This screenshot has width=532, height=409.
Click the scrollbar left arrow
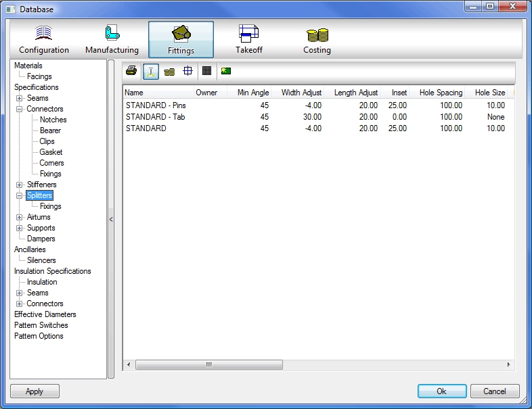(129, 364)
